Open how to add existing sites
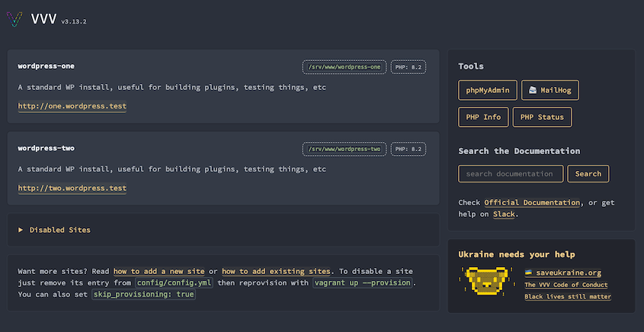The height and width of the screenshot is (332, 644). click(276, 272)
